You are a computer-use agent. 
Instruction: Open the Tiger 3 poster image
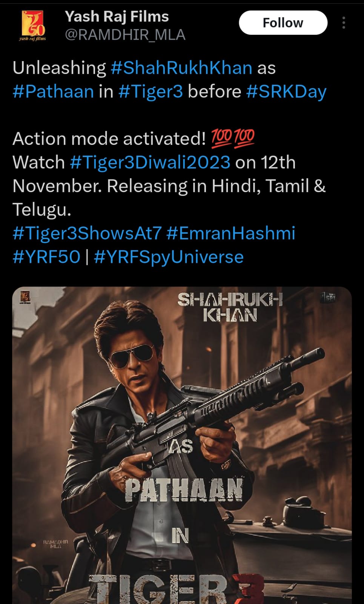(x=182, y=445)
